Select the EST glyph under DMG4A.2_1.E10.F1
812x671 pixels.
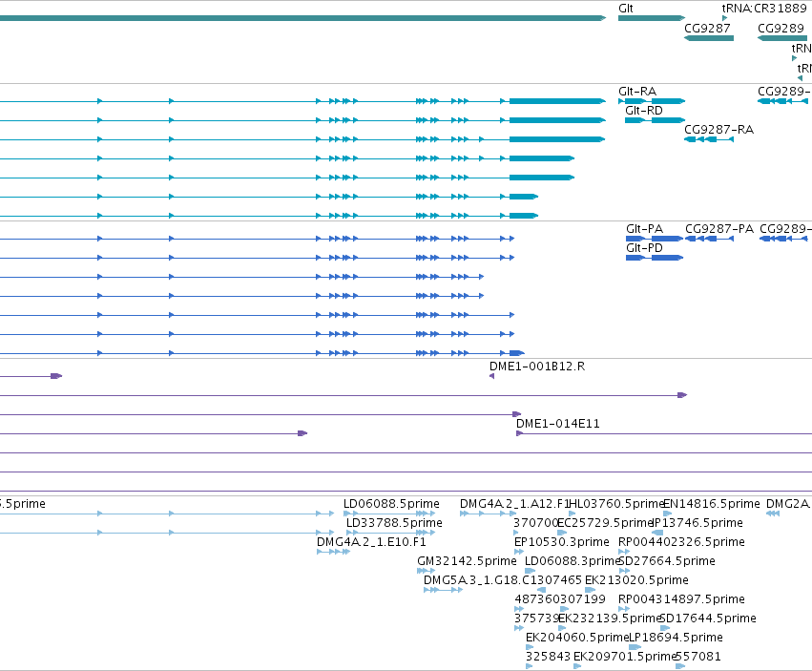[x=334, y=552]
